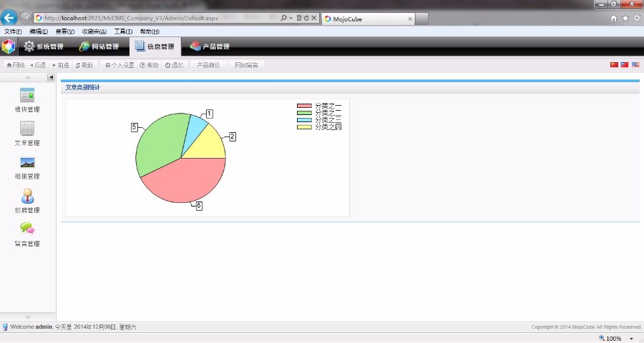The image size is (644, 343).
Task: Open the address bar autocomplete dropdown arrow
Action: (291, 18)
